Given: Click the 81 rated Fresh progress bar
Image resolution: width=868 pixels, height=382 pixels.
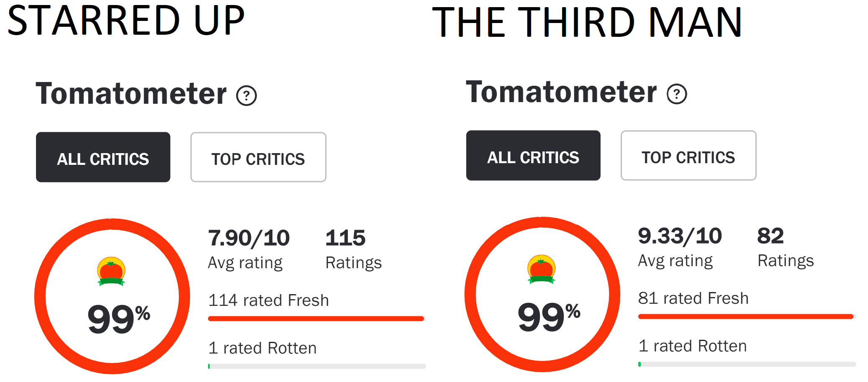Looking at the screenshot, I should point(746,317).
